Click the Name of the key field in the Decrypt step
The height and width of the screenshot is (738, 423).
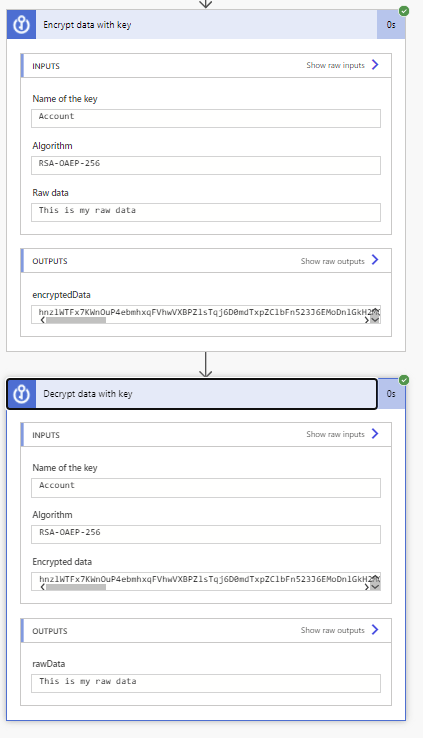click(206, 488)
